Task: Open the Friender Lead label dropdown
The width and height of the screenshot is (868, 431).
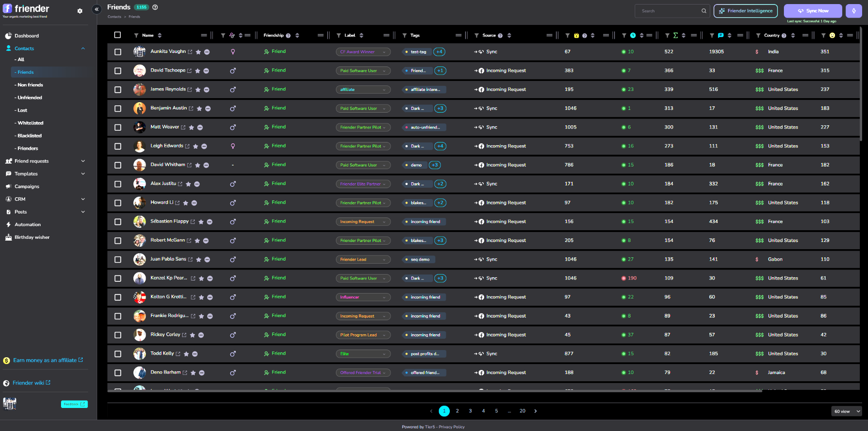Action: click(x=363, y=260)
